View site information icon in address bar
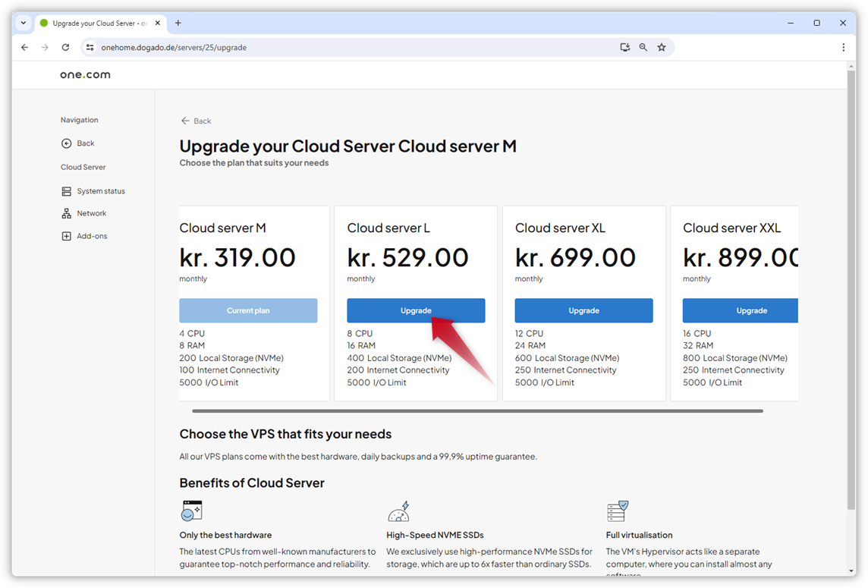Image resolution: width=868 pixels, height=588 pixels. click(90, 47)
